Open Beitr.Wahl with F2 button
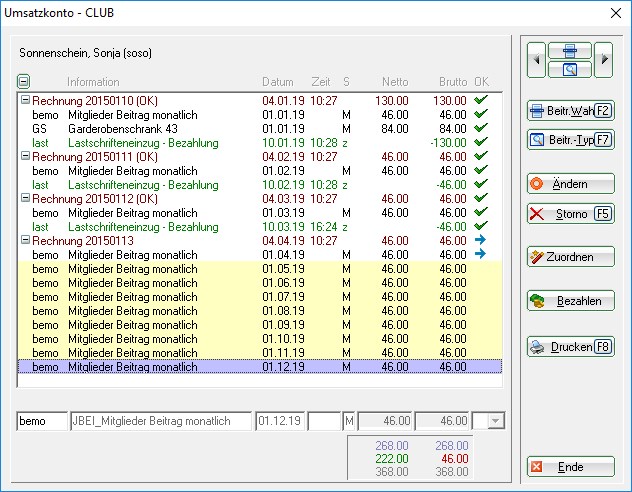The width and height of the screenshot is (632, 492). [x=570, y=111]
